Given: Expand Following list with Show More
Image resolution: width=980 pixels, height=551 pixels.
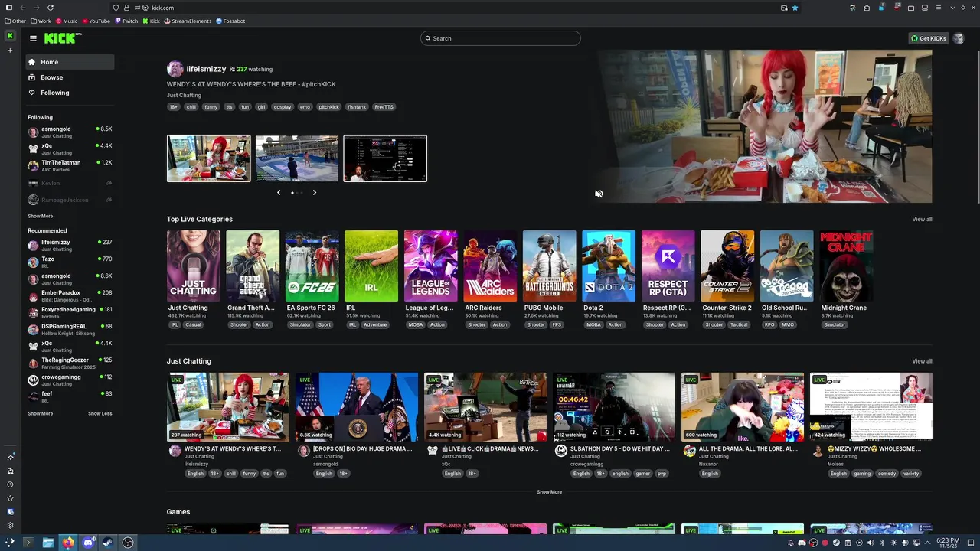Looking at the screenshot, I should tap(41, 217).
